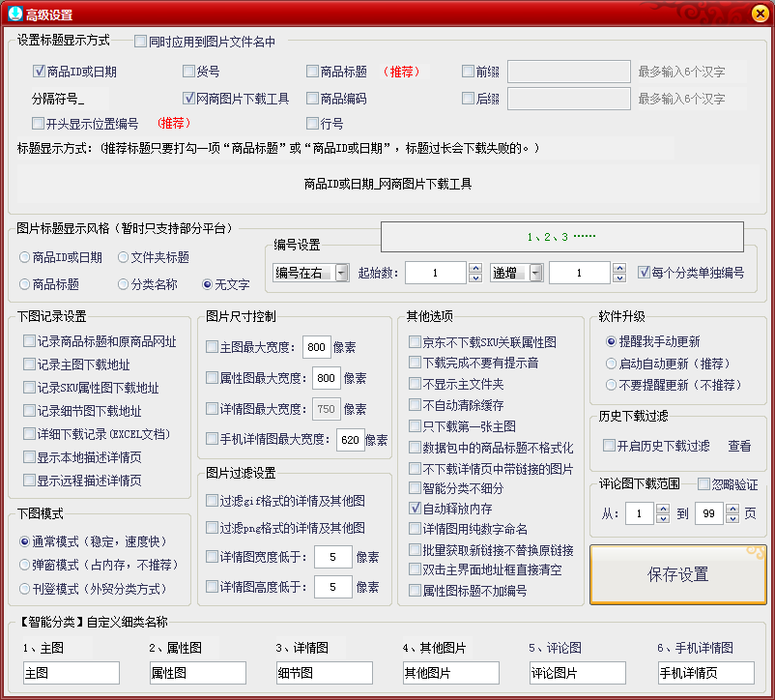Check 属性图标题不加编号
This screenshot has width=775, height=700.
[415, 590]
